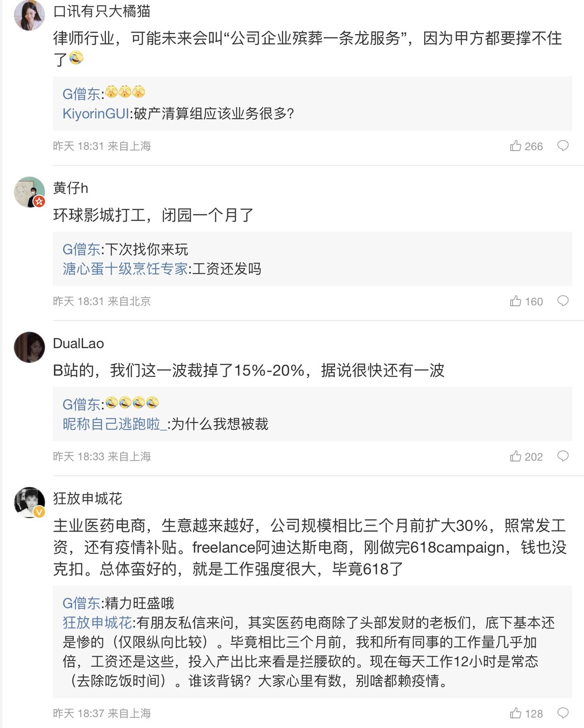Like the comment by 口讯有只大橘猫
Viewport: 584px width, 728px height.
[x=516, y=146]
